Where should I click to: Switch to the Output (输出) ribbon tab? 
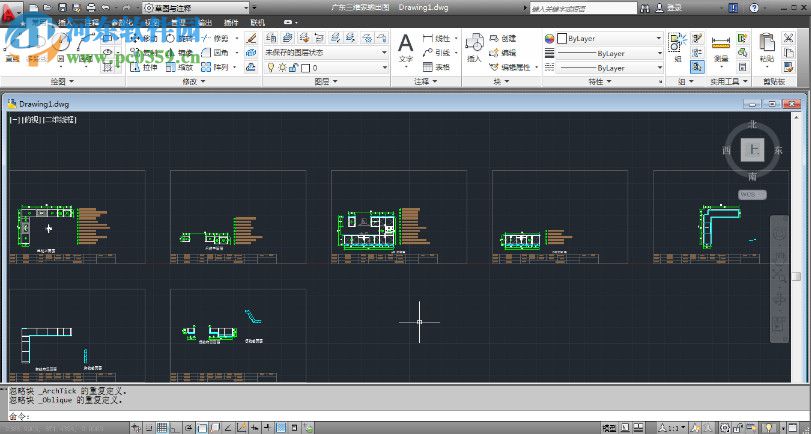click(x=204, y=20)
